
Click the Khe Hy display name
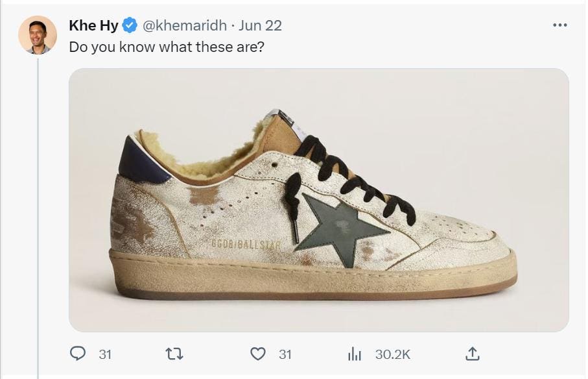[x=93, y=25]
